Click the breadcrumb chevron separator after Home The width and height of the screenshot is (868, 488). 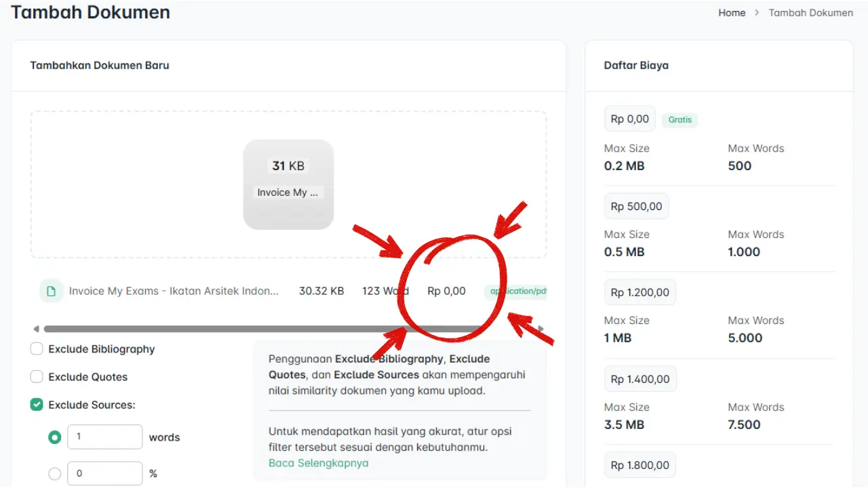point(757,13)
